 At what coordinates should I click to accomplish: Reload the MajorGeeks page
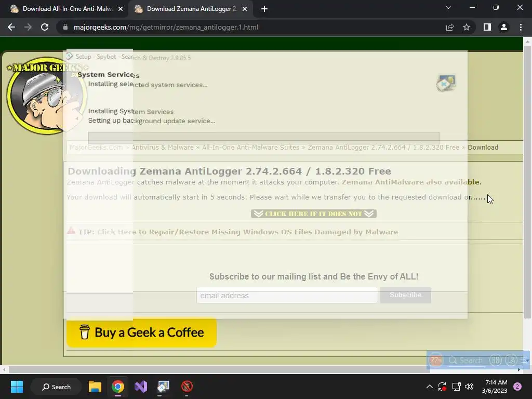click(x=45, y=27)
